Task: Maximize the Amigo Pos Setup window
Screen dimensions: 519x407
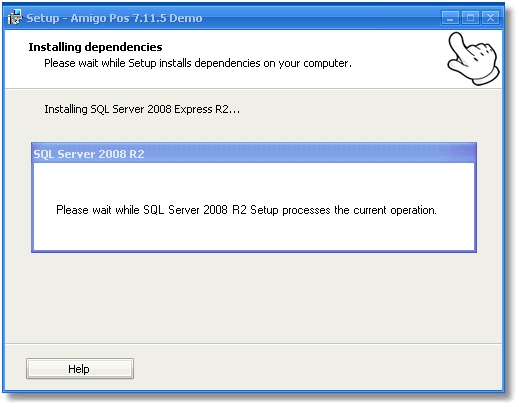Action: click(470, 18)
